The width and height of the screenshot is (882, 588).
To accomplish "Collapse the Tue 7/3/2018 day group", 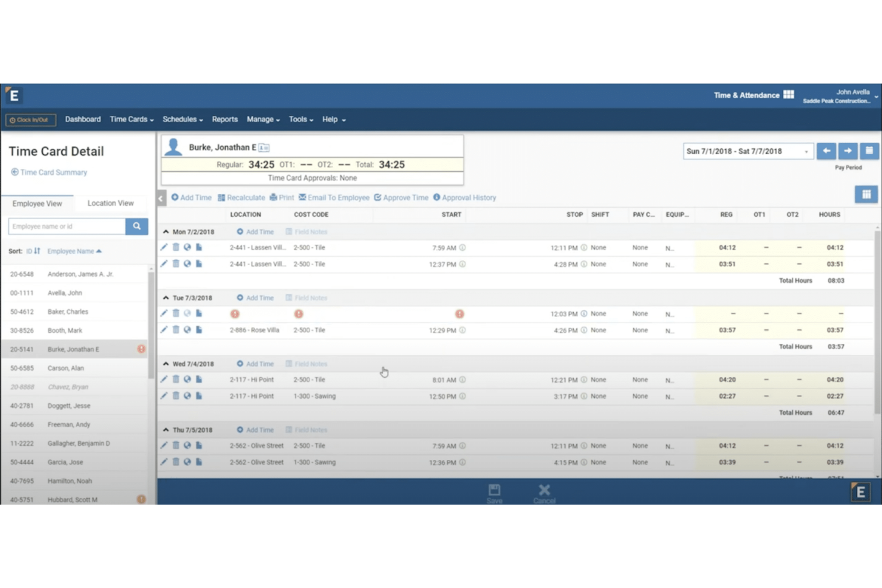I will 166,297.
